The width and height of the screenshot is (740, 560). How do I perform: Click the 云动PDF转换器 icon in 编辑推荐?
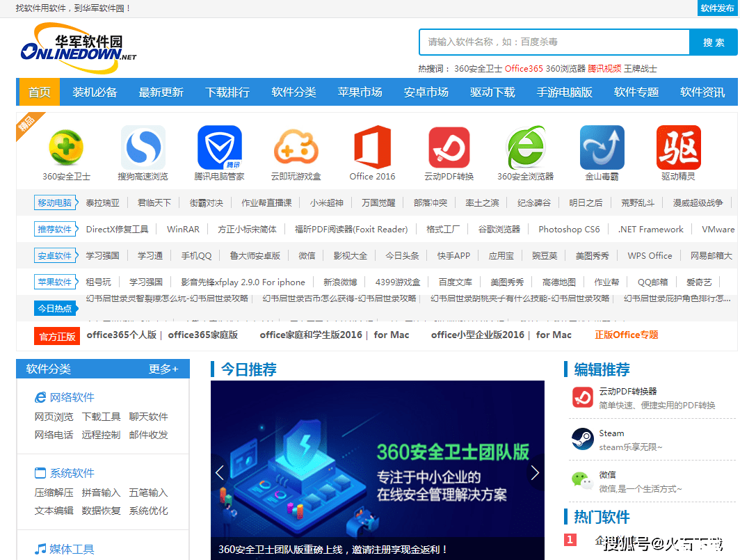coord(582,397)
